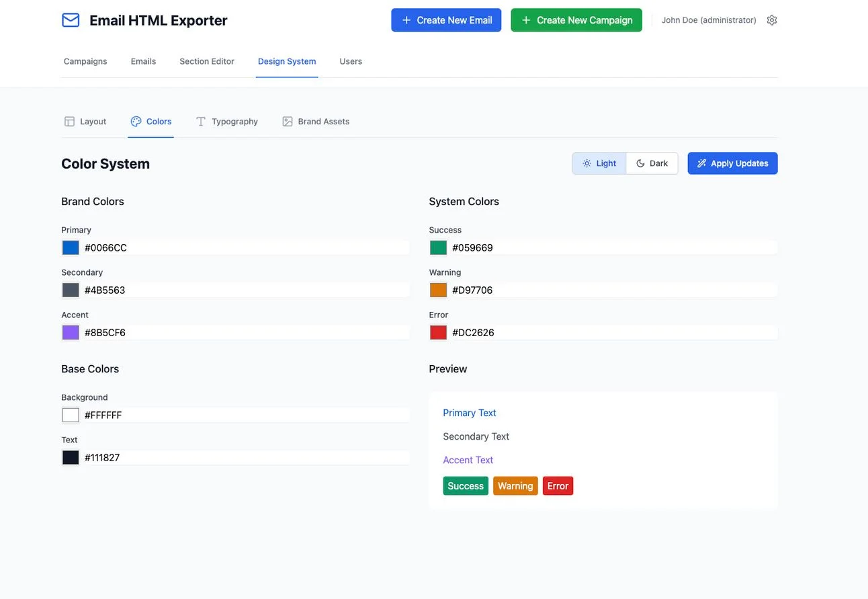This screenshot has height=599, width=868.
Task: Open the Campaigns tab
Action: pos(85,61)
